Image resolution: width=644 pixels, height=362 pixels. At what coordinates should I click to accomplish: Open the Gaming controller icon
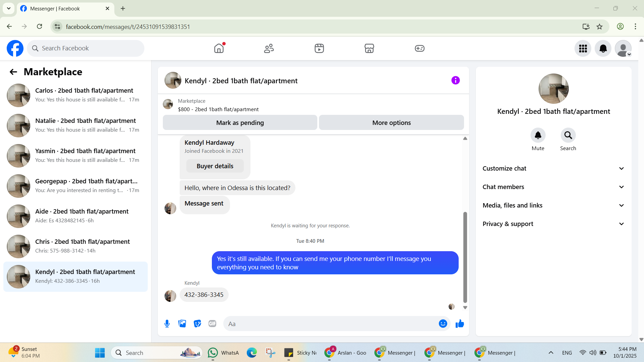420,48
